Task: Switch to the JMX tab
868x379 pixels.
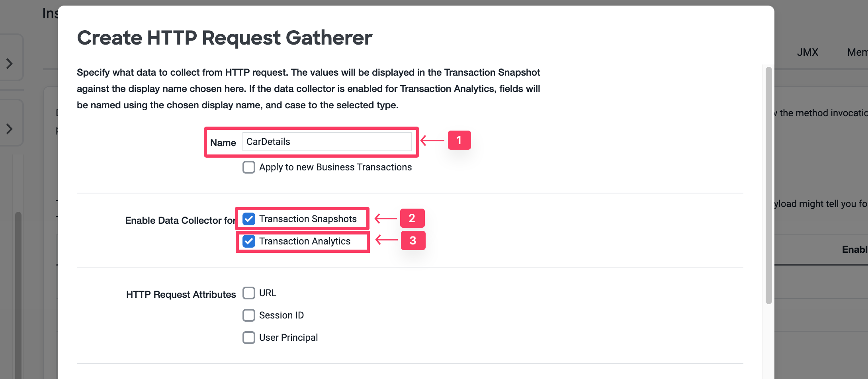Action: (x=807, y=52)
